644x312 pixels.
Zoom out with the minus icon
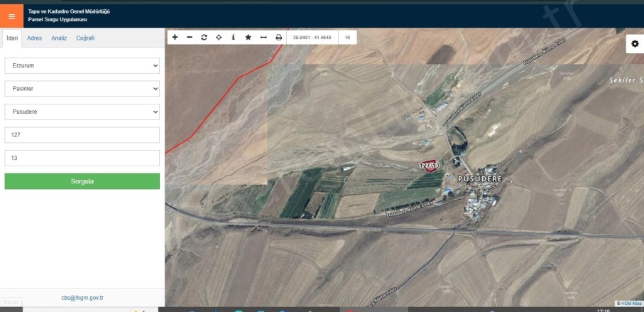click(189, 37)
